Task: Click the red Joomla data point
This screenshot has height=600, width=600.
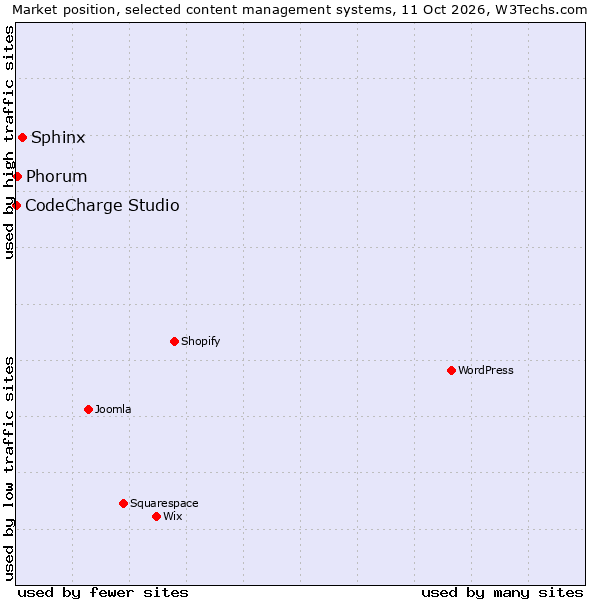Action: [x=88, y=409]
